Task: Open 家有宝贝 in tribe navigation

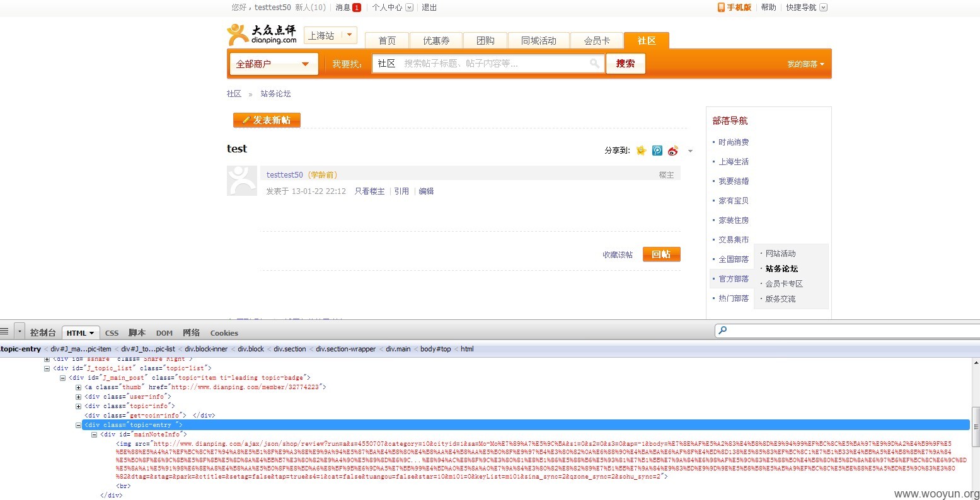Action: 734,201
